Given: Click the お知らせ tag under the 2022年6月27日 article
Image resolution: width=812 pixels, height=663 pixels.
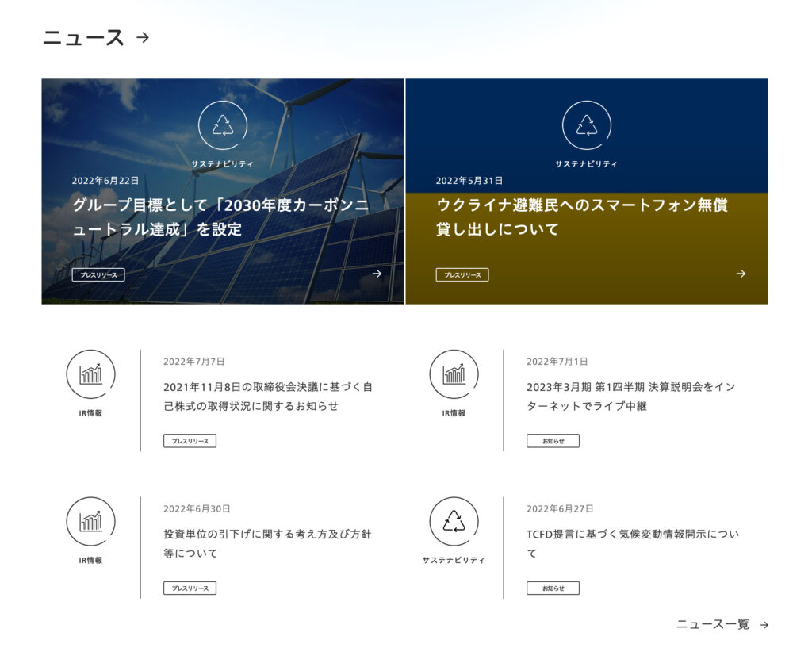Looking at the screenshot, I should click(553, 588).
